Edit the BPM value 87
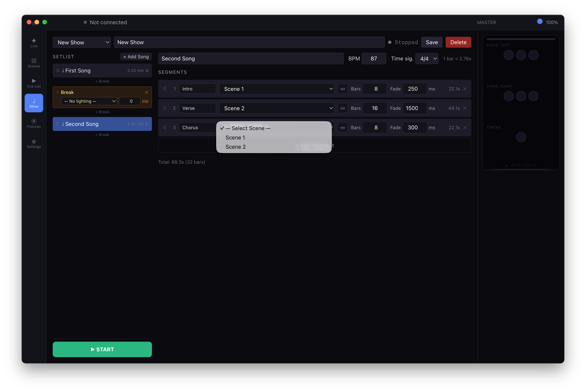Image resolution: width=586 pixels, height=392 pixels. [374, 58]
